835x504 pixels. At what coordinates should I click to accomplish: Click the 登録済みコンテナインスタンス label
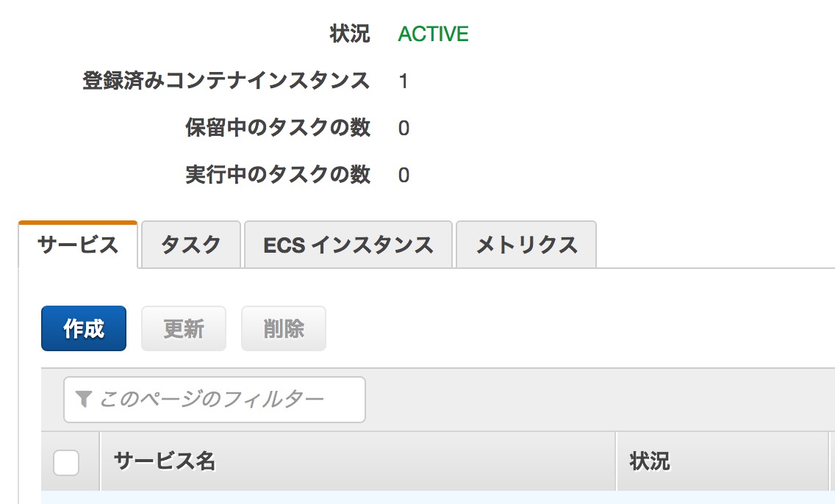226,81
